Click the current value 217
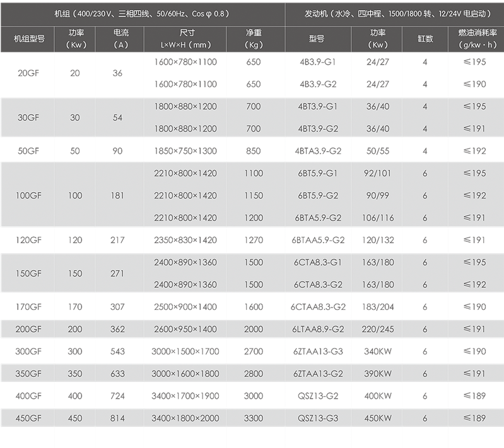Image resolution: width=504 pixels, height=448 pixels. click(x=117, y=240)
